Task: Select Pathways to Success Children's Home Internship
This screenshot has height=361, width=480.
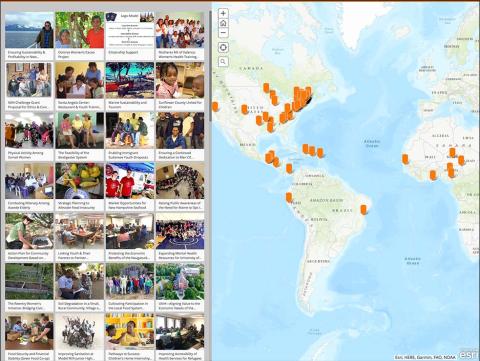Action: click(130, 337)
